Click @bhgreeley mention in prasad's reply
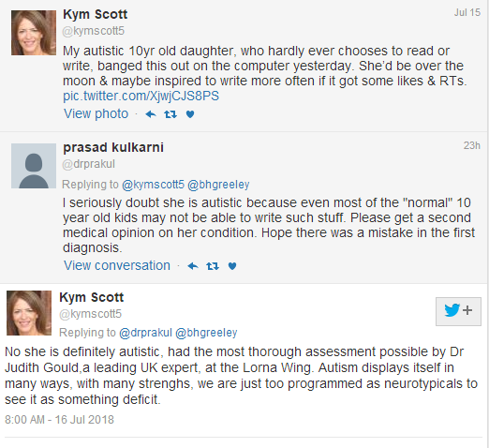 [218, 185]
